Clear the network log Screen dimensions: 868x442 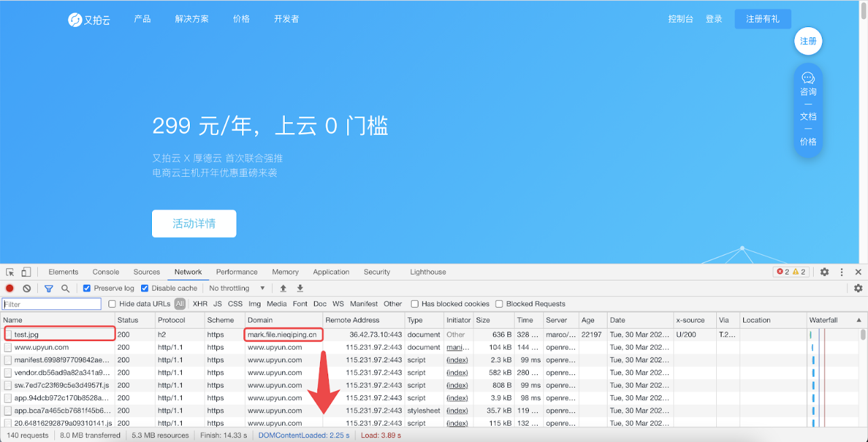[x=26, y=288]
